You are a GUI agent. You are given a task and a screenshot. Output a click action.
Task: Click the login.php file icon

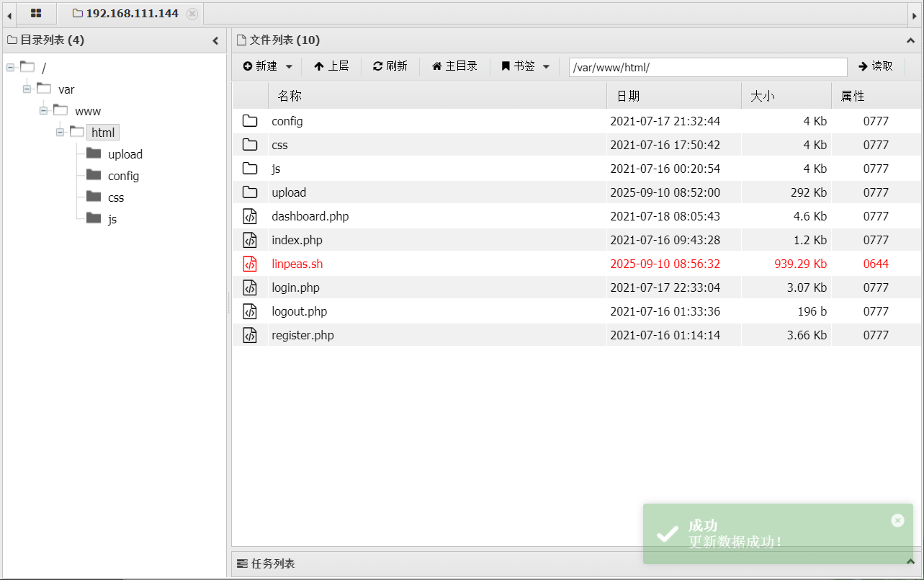(250, 287)
